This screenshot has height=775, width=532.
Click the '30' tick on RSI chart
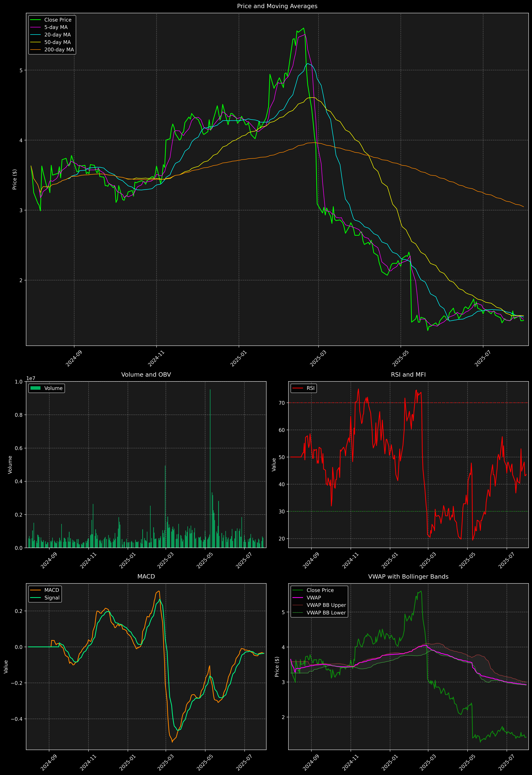[x=282, y=512]
